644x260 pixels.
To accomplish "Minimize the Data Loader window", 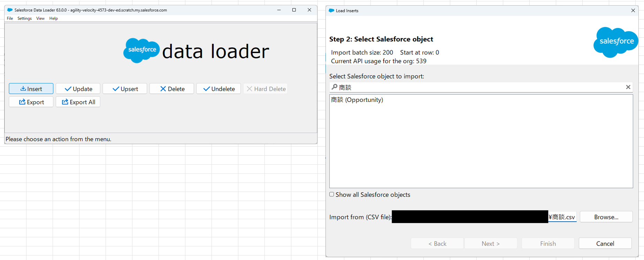I will click(x=279, y=10).
